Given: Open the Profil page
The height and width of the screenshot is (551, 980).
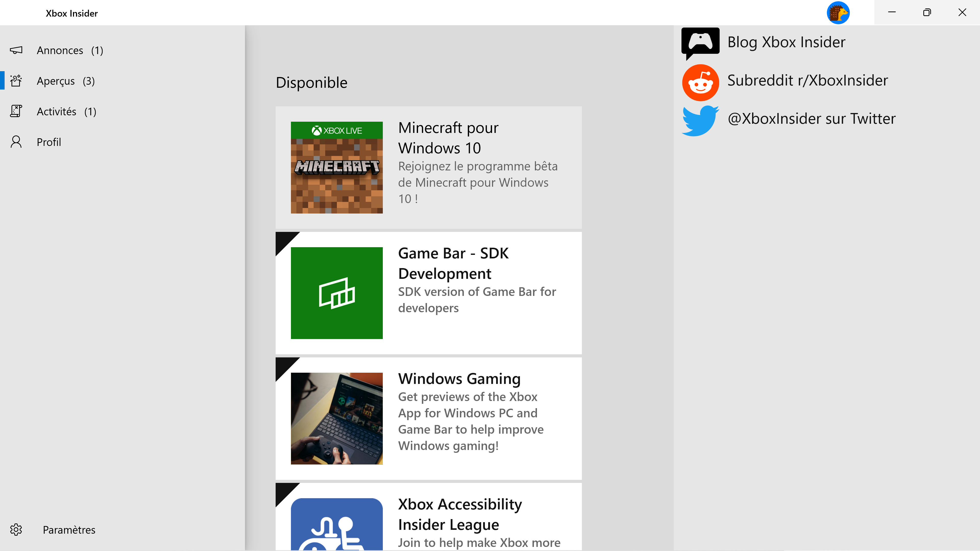Looking at the screenshot, I should click(49, 142).
